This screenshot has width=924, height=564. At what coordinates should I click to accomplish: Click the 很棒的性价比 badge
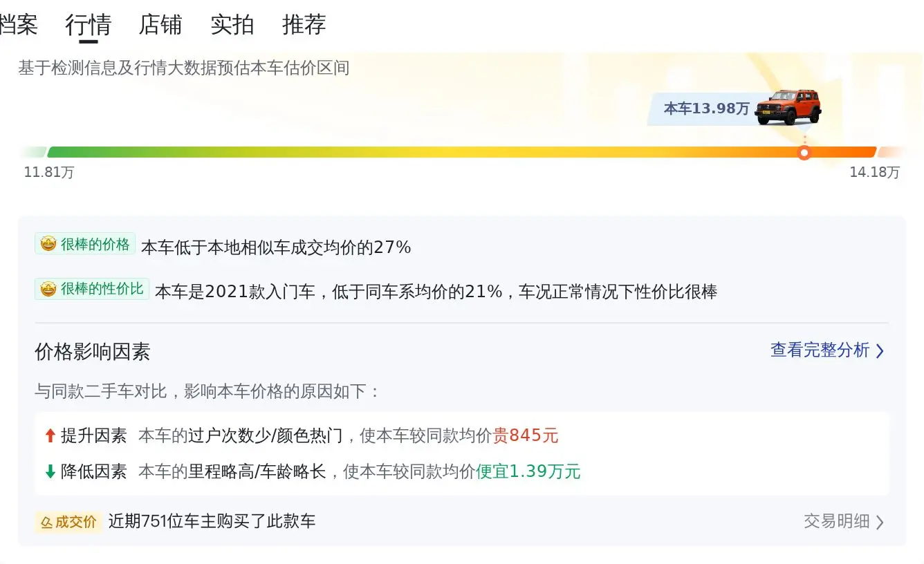pos(92,289)
